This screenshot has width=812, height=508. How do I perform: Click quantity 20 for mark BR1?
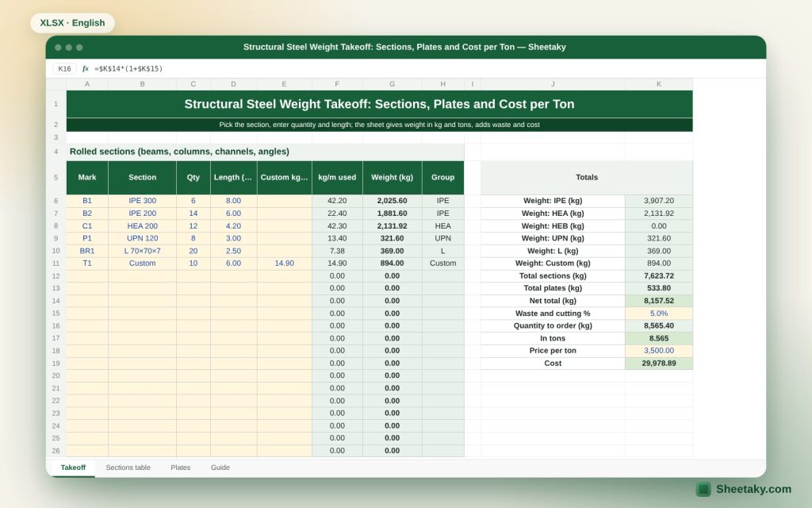pos(193,251)
